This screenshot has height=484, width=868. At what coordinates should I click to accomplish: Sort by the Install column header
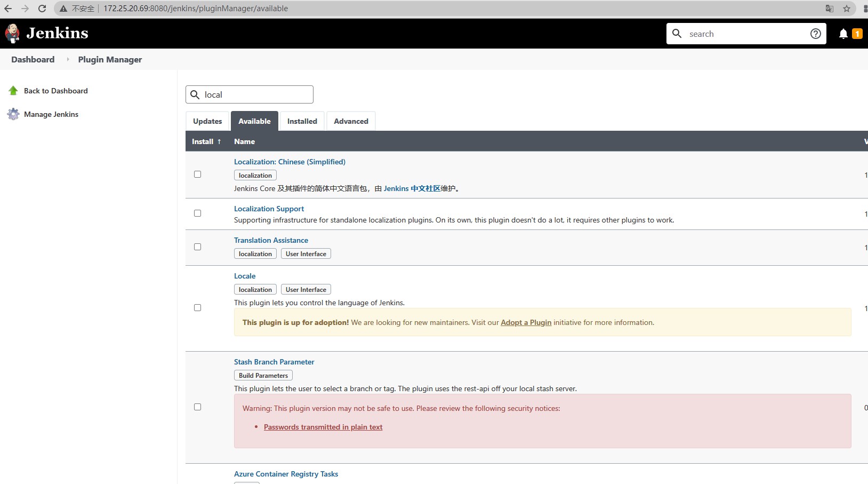pyautogui.click(x=206, y=141)
